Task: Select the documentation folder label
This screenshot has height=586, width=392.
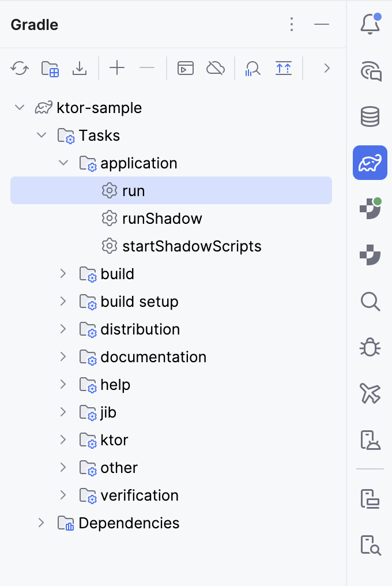Action: click(x=153, y=357)
